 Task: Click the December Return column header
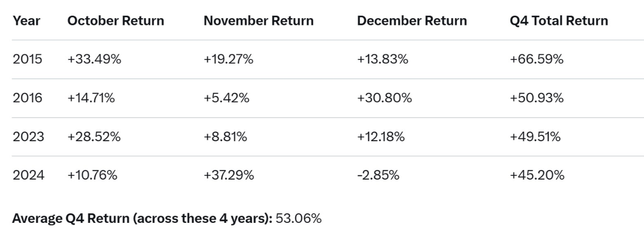(x=412, y=21)
